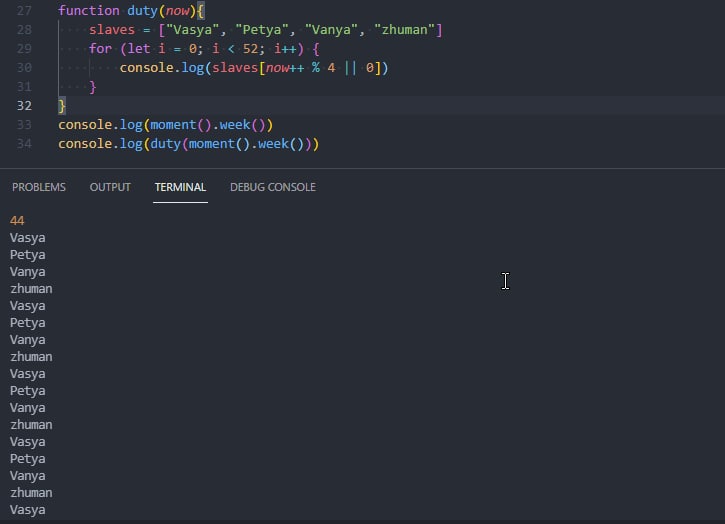Screen dimensions: 725x524
Task: Click the "Petya" string in the array
Action: (262, 30)
